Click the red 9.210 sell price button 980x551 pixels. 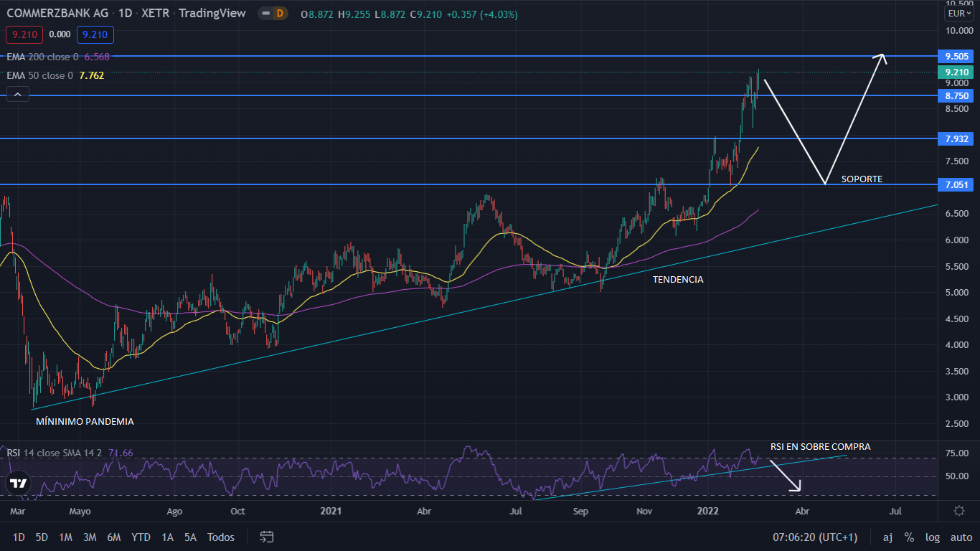24,34
